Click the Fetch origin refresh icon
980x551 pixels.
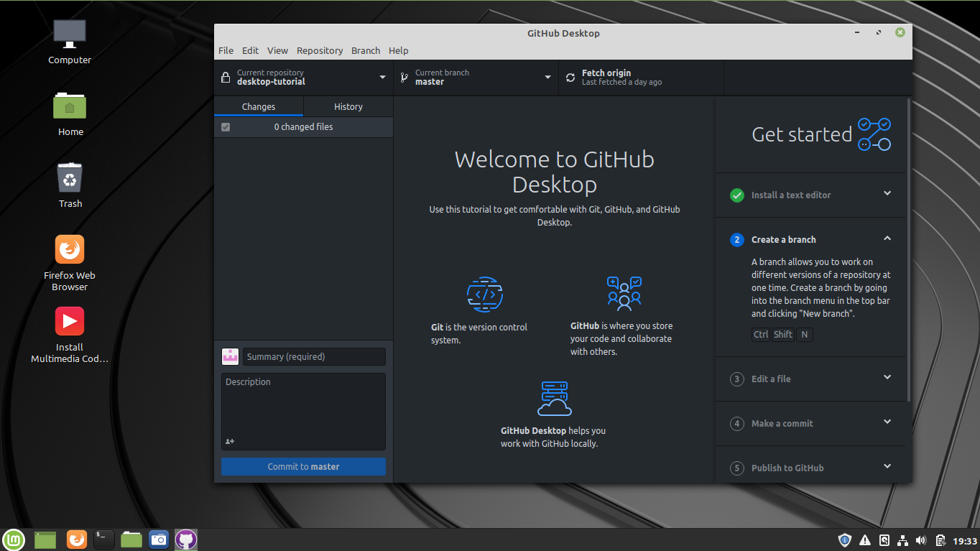coord(570,77)
